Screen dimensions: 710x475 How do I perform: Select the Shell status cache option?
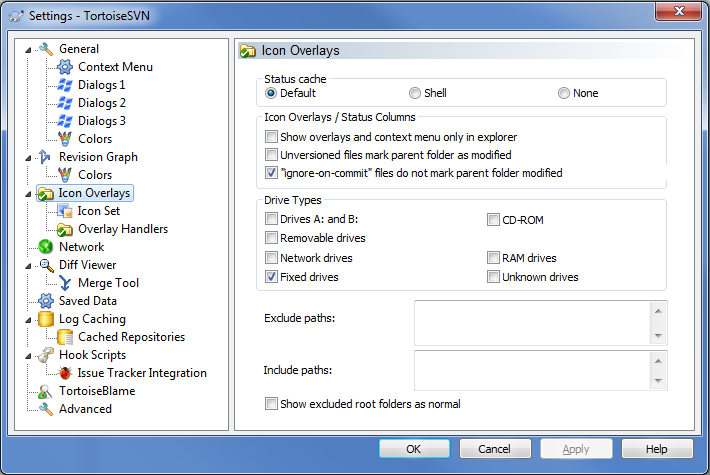tap(415, 93)
